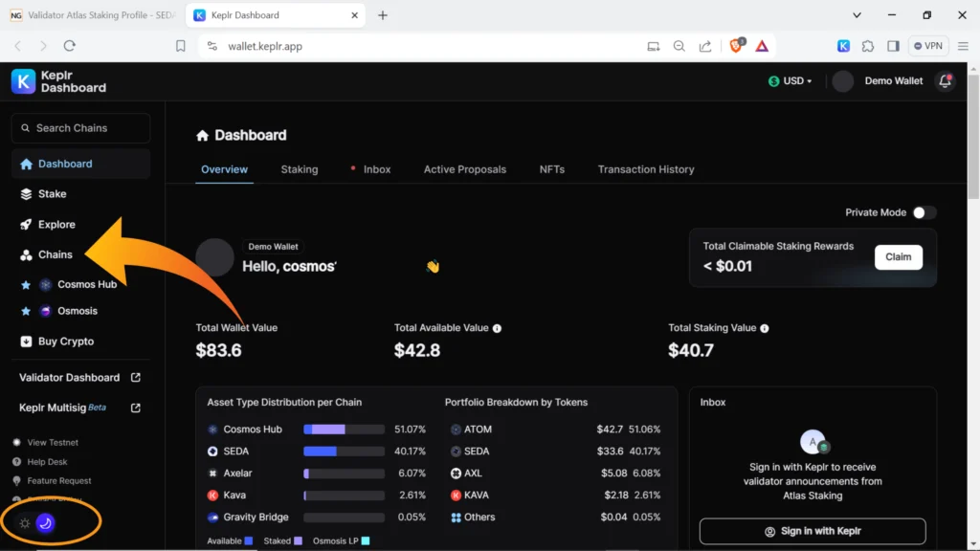
Task: Switch to the Active Proposals tab
Action: (x=464, y=169)
